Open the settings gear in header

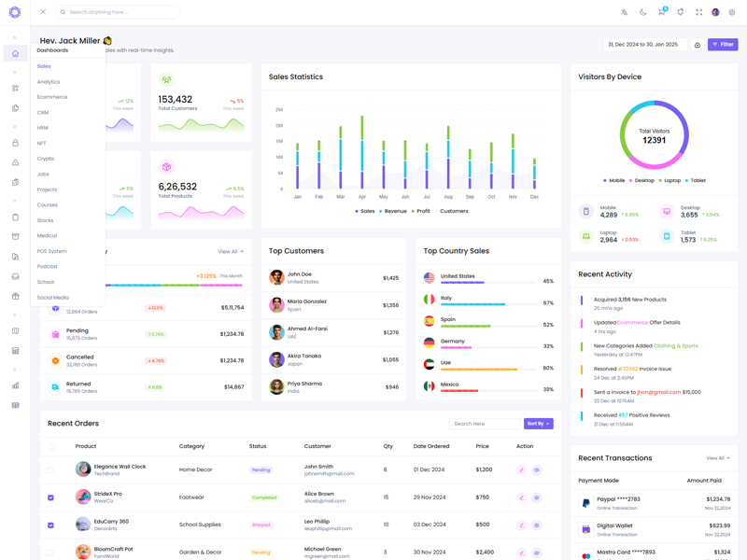pos(732,12)
